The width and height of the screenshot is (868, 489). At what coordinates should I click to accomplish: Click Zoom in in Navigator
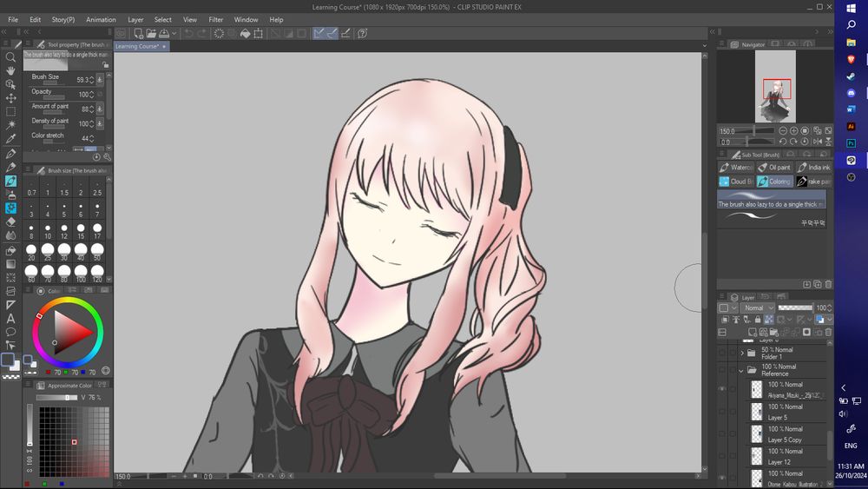(x=794, y=130)
